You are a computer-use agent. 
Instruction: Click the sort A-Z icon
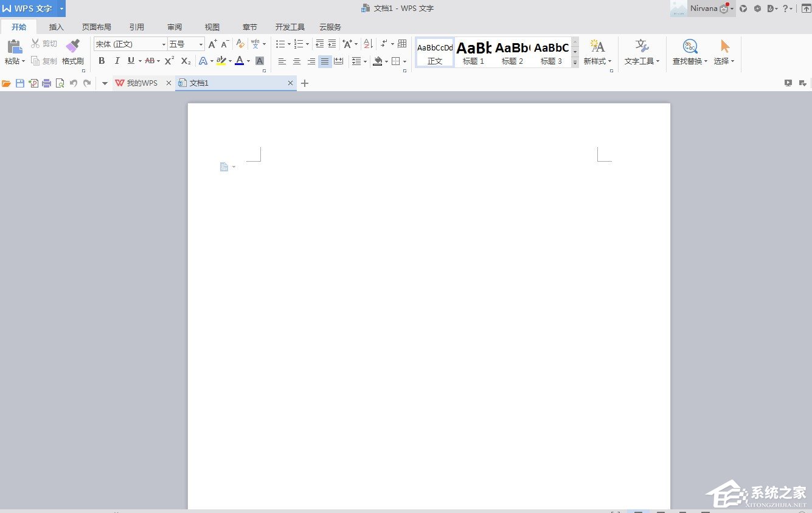(x=367, y=44)
